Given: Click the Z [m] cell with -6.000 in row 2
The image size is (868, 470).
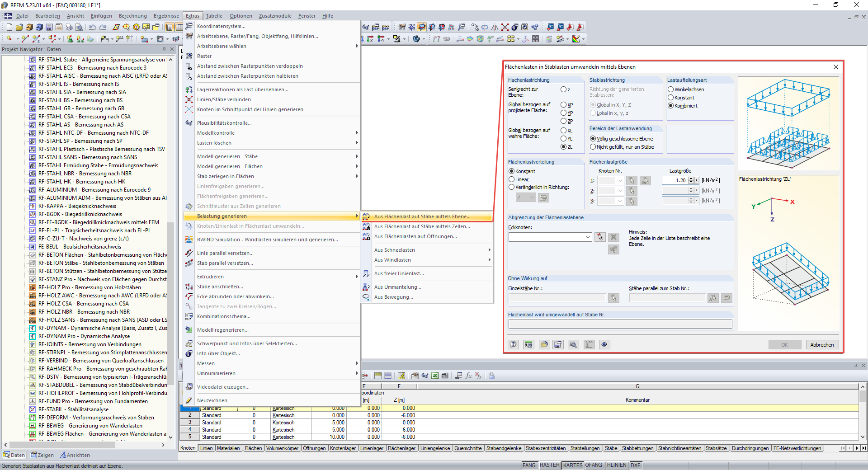Looking at the screenshot, I should click(x=399, y=415).
